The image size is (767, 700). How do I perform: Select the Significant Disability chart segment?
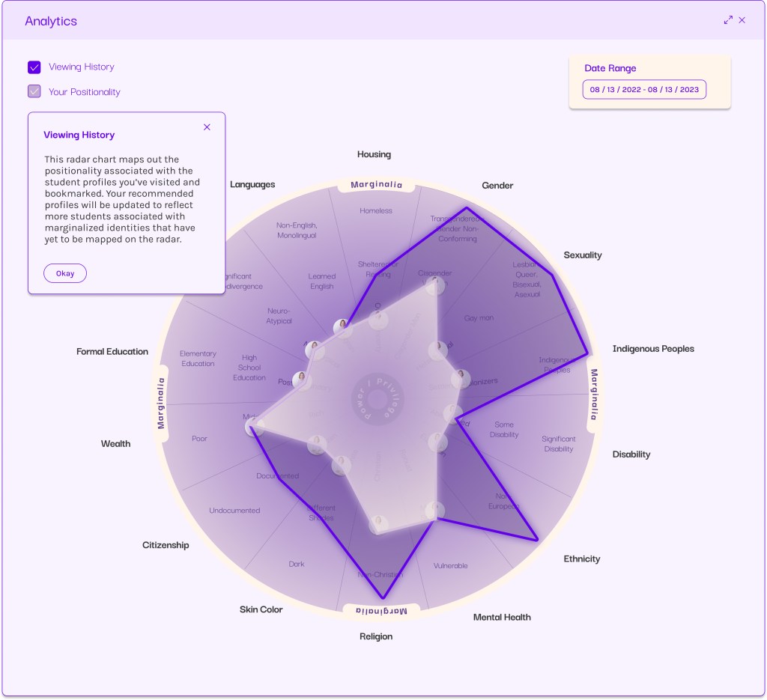pyautogui.click(x=558, y=444)
